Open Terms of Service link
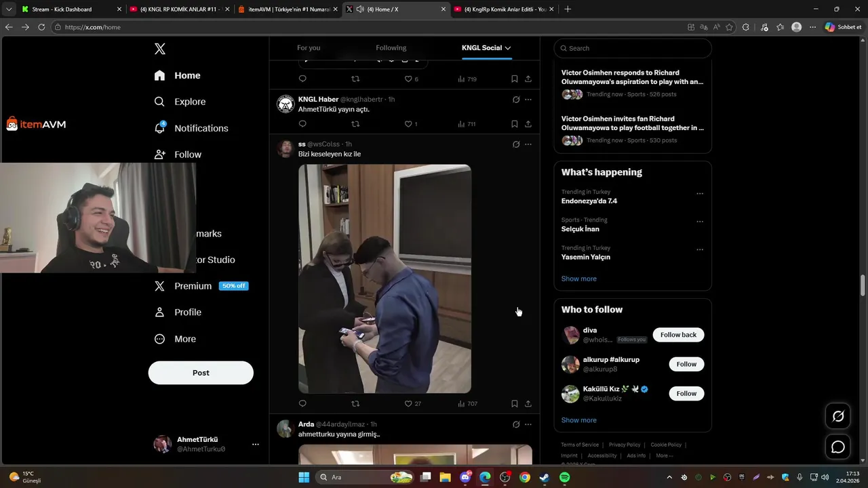Viewport: 868px width, 488px height. [x=580, y=445]
